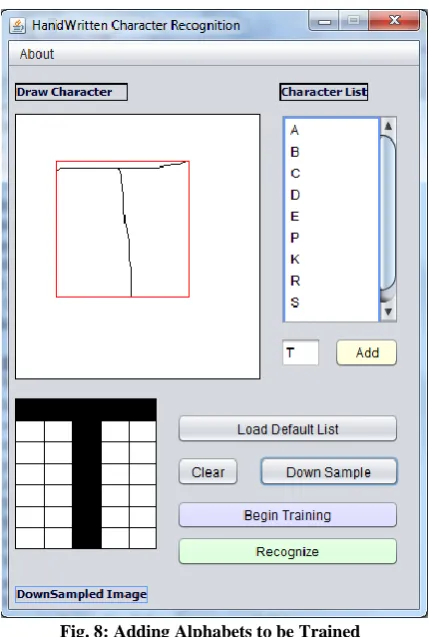Click the Down Sample button
This screenshot has width=429, height=637.
coord(329,472)
